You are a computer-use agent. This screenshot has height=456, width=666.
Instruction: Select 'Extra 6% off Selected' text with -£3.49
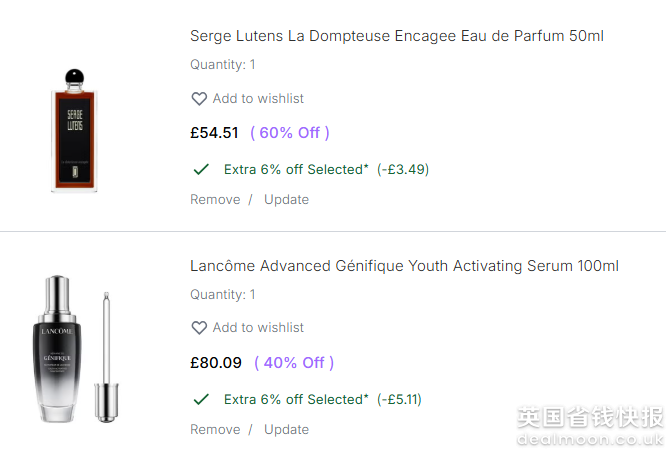(296, 169)
